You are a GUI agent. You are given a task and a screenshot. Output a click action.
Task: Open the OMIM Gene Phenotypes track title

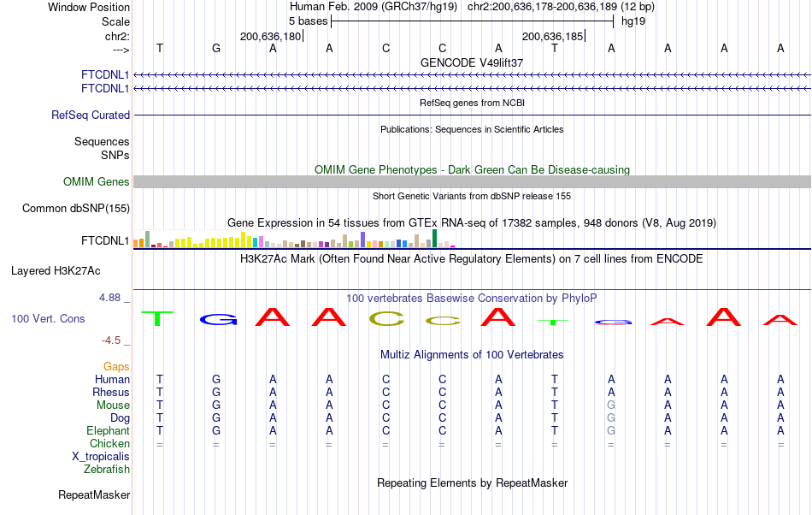tap(472, 170)
